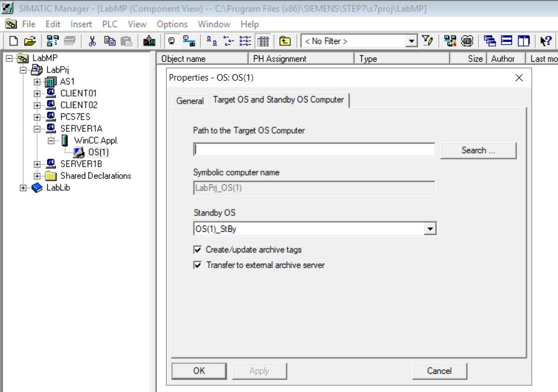The height and width of the screenshot is (392, 558).
Task: Open the Edit menu
Action: pos(52,24)
